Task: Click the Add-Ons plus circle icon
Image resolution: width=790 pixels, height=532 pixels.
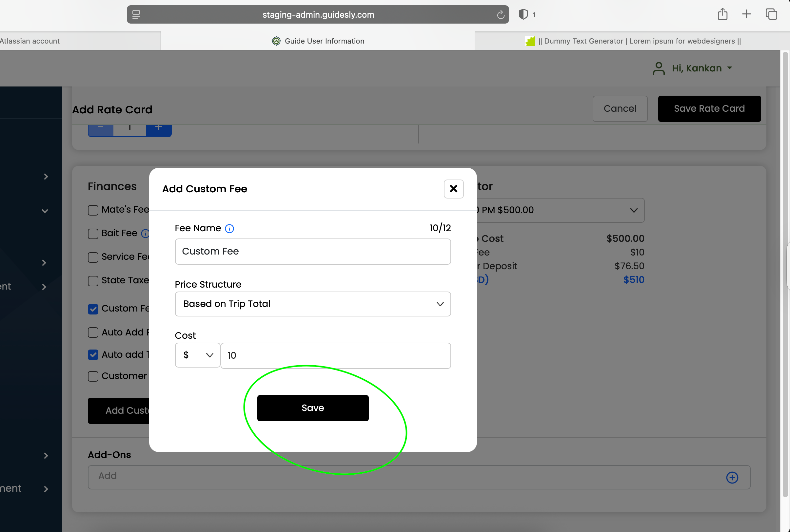Action: pyautogui.click(x=732, y=477)
